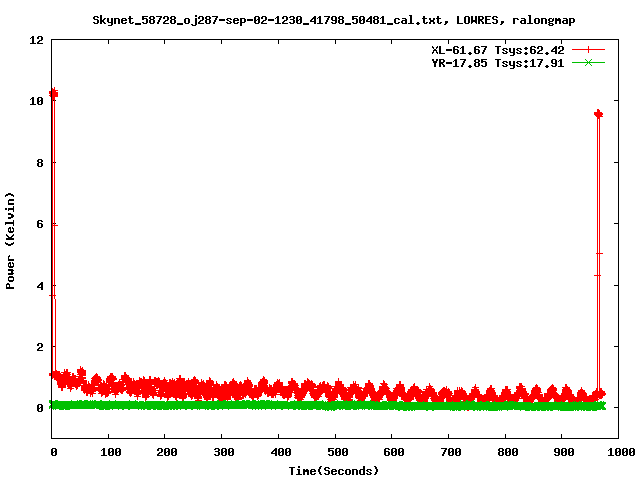This screenshot has width=640, height=480.
Task: Click the Time(Seconds) x-axis label
Action: tap(333, 471)
